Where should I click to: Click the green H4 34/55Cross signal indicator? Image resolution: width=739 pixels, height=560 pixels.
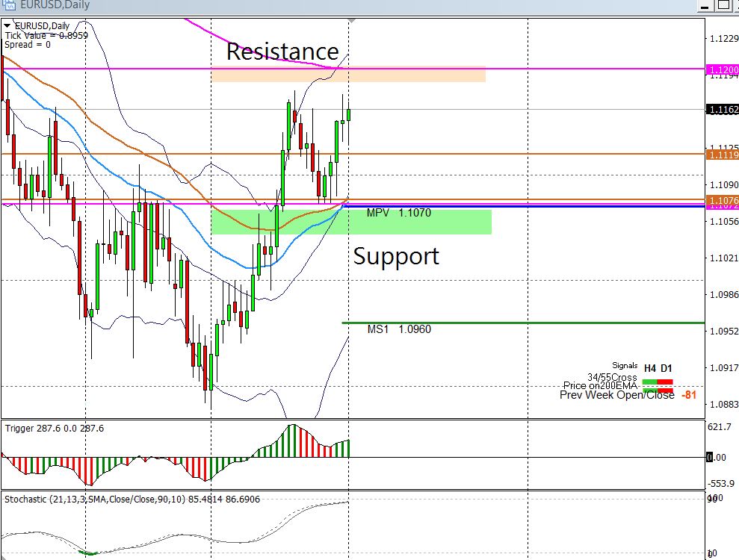pos(649,382)
